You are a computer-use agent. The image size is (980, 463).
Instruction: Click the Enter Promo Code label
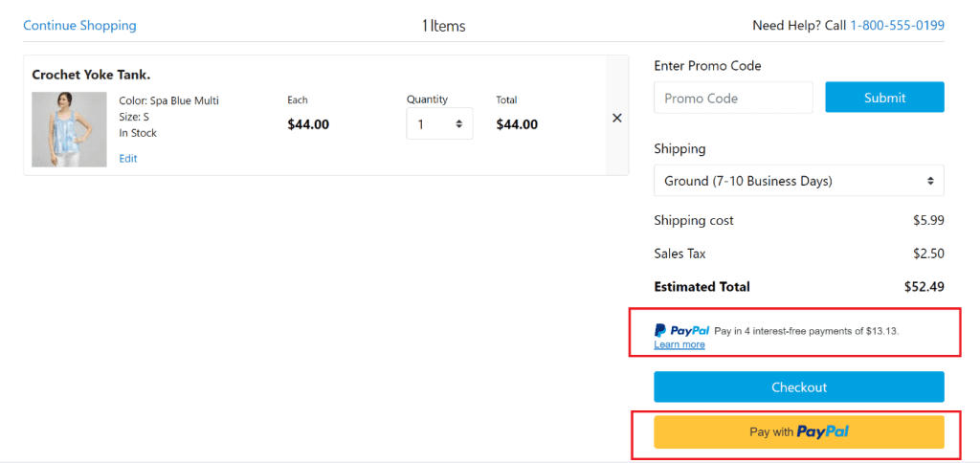pyautogui.click(x=707, y=66)
